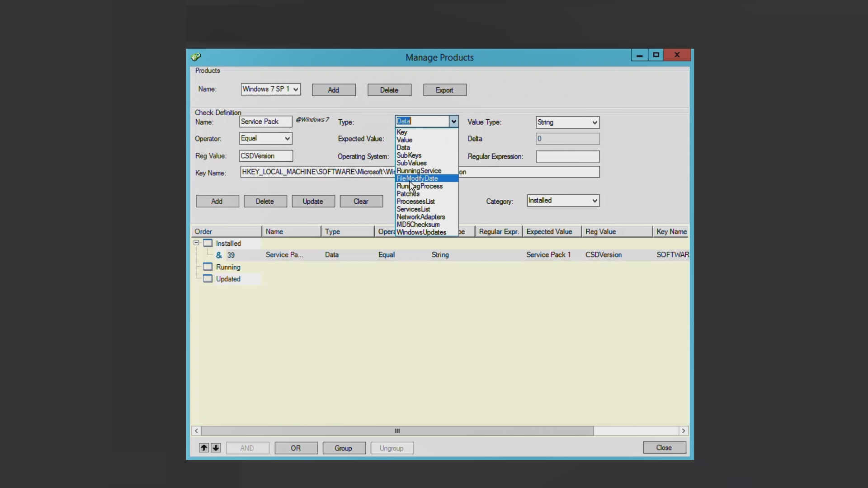The width and height of the screenshot is (868, 488).
Task: Click the Export button
Action: pos(444,89)
